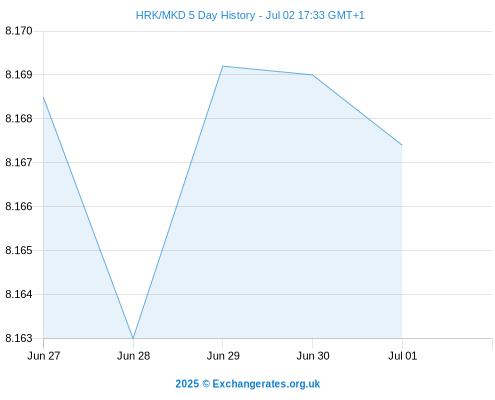
Task: Click the 8.164 y-axis label
Action: [19, 294]
